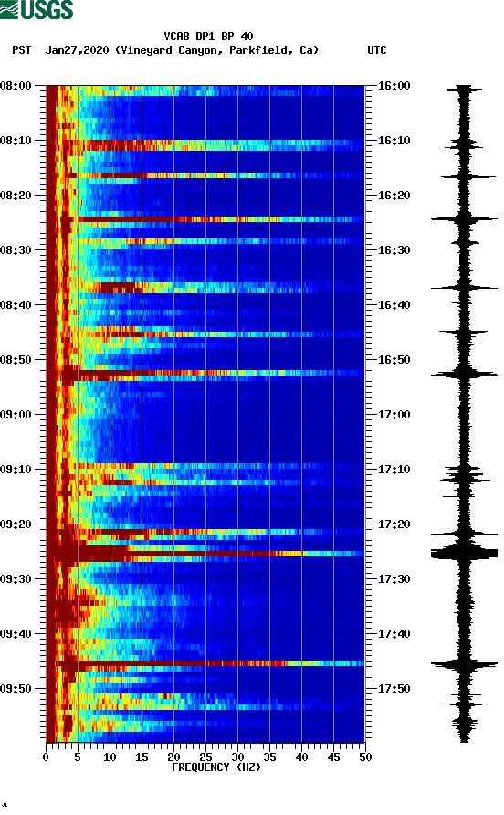Click the 17:50 UTC time label

394,689
